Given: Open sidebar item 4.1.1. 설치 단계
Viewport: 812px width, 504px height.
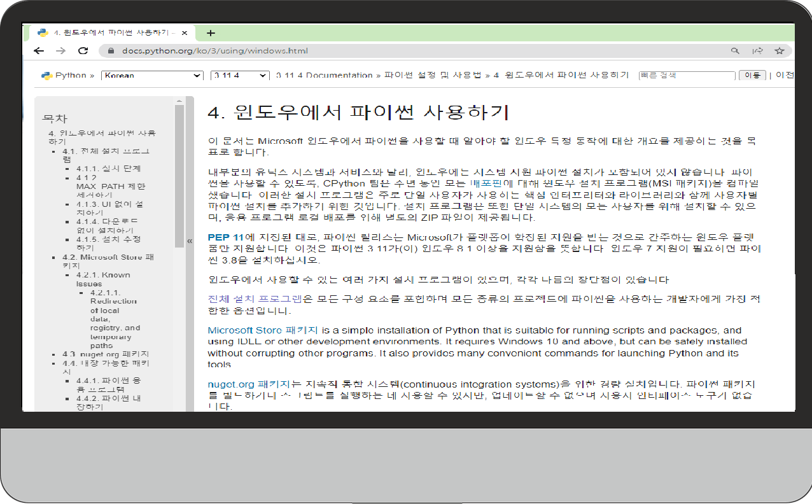Looking at the screenshot, I should [x=108, y=169].
